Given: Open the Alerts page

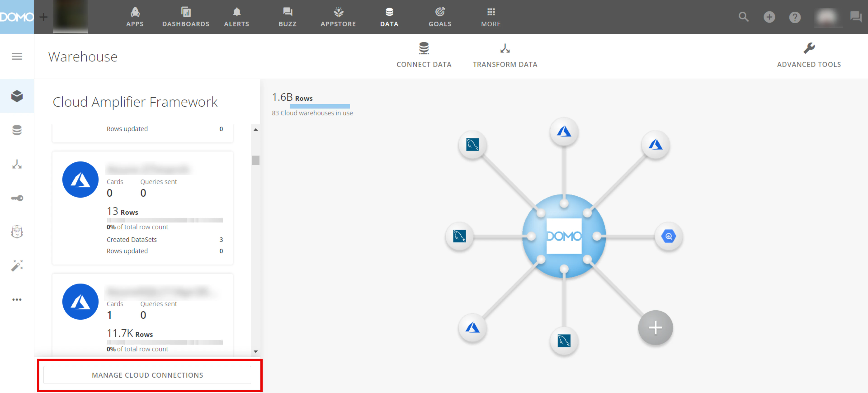Looking at the screenshot, I should point(236,17).
